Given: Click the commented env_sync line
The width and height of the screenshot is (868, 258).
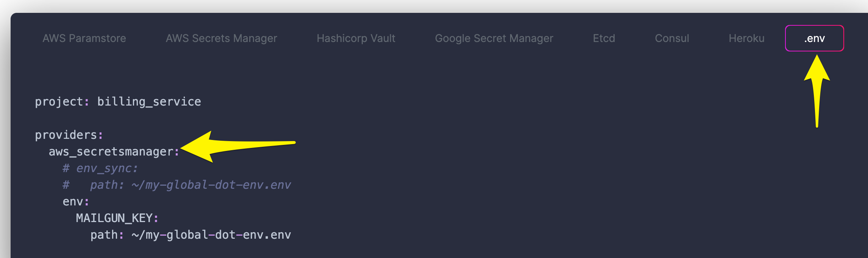Looking at the screenshot, I should click(x=100, y=168).
